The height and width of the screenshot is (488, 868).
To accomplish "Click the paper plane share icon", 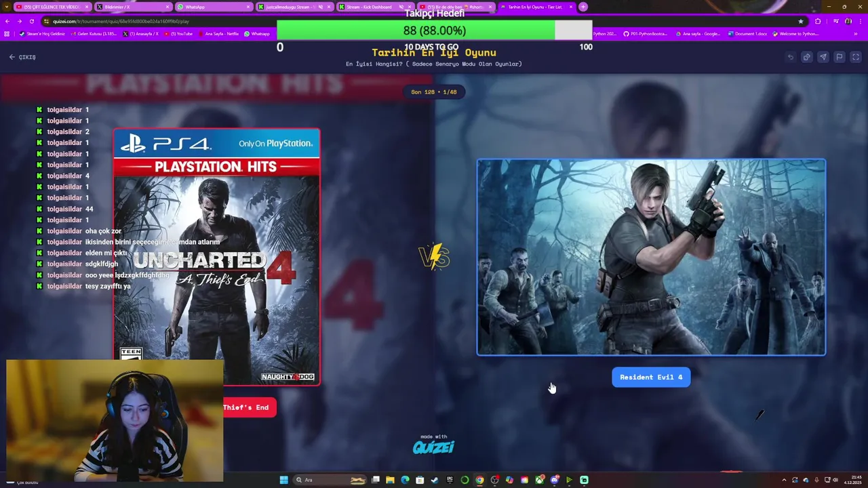I will pos(823,57).
